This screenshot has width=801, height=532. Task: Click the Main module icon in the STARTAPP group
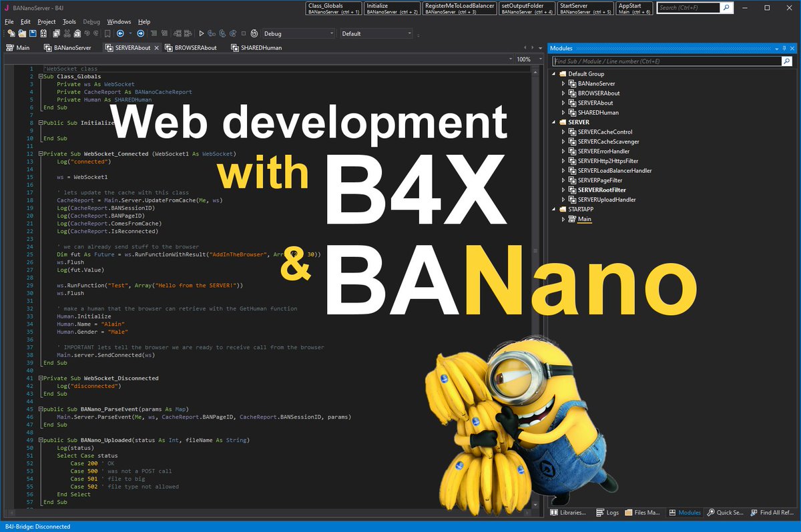tap(572, 219)
